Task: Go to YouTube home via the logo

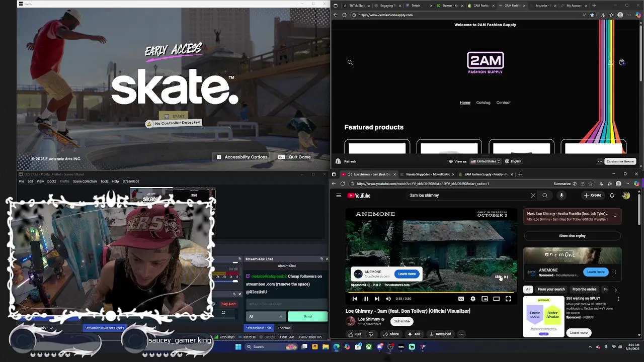Action: tap(359, 196)
